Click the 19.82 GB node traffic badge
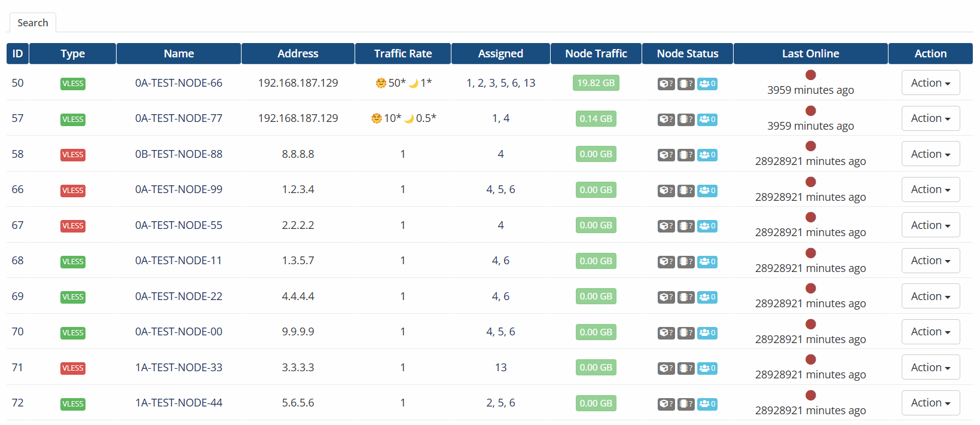The height and width of the screenshot is (425, 980). 596,83
